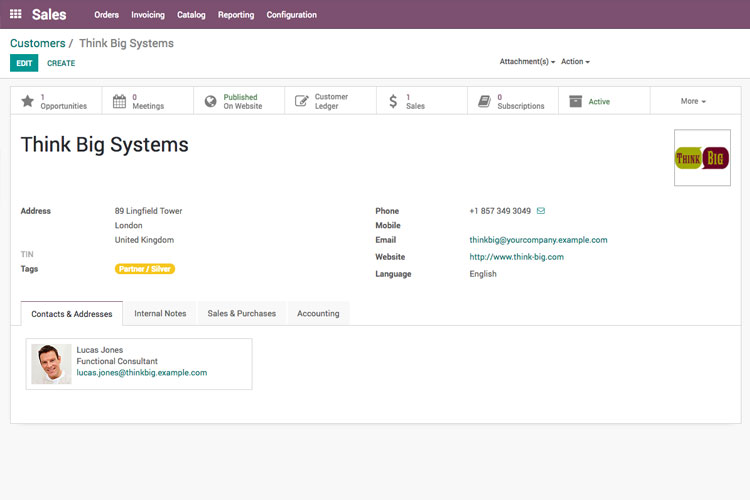This screenshot has width=750, height=500.
Task: Click the phone number +1 857 349 3049
Action: pyautogui.click(x=500, y=211)
